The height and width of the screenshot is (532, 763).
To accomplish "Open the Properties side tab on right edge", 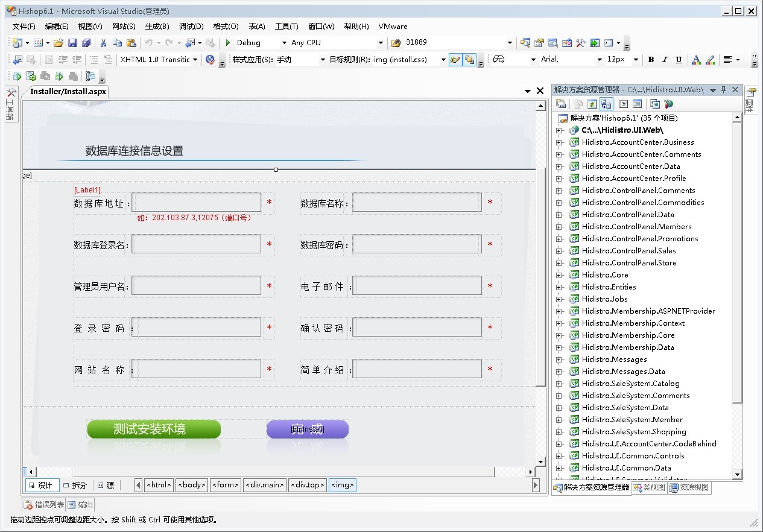I will point(751,101).
